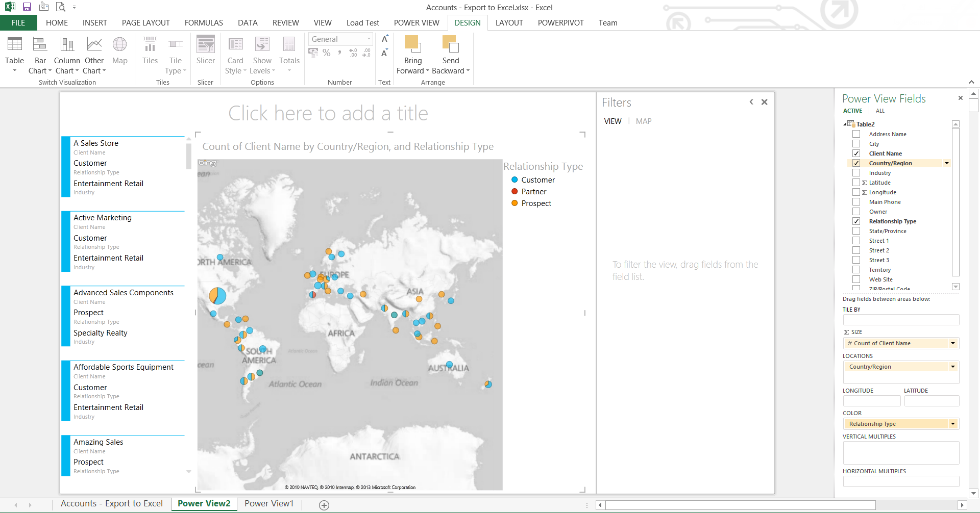Expand the Relationship Type color dropdown
This screenshot has width=980, height=513.
click(952, 424)
